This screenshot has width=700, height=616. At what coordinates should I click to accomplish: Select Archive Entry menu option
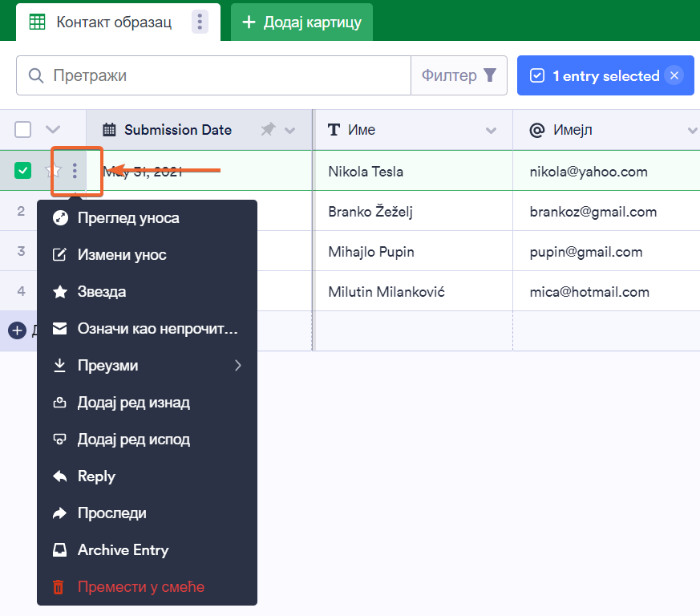(123, 550)
